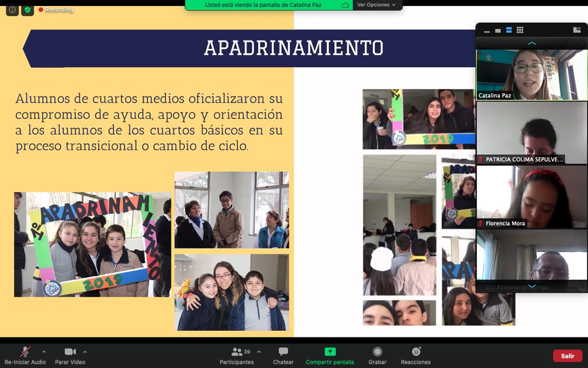
Task: Expand audio options arrow beside microphone
Action: click(44, 352)
